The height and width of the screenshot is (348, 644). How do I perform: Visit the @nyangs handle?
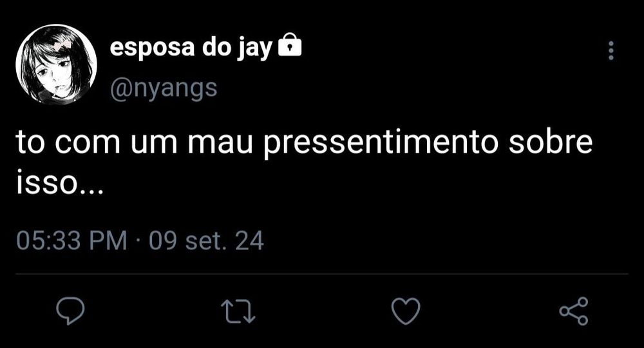(164, 89)
